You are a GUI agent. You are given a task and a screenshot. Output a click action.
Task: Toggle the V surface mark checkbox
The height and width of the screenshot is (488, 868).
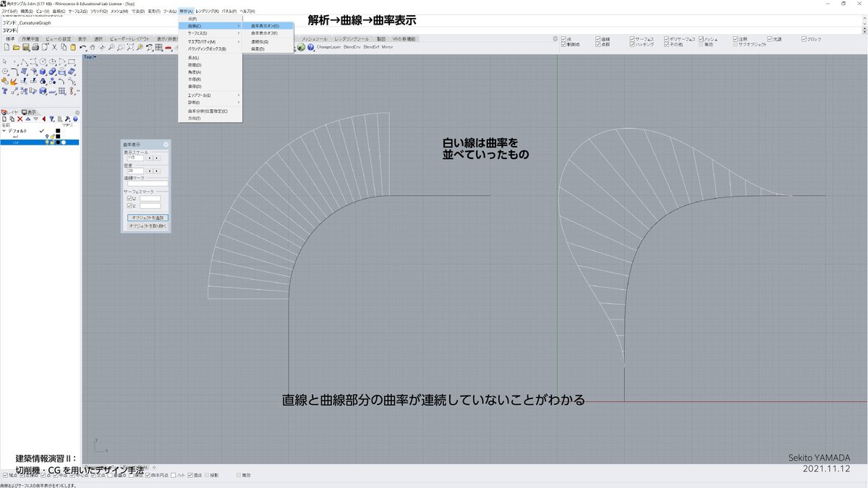[x=129, y=206]
